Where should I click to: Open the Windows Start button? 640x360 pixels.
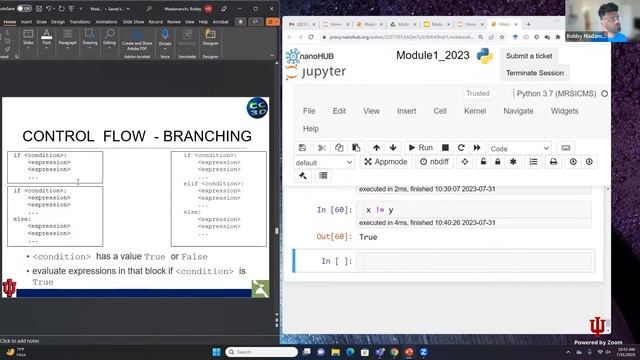[216, 352]
